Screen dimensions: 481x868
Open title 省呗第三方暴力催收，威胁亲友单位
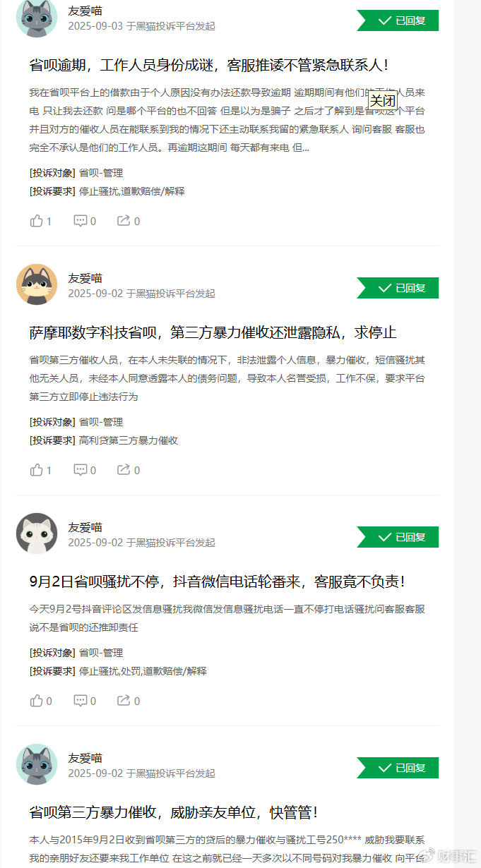173,813
